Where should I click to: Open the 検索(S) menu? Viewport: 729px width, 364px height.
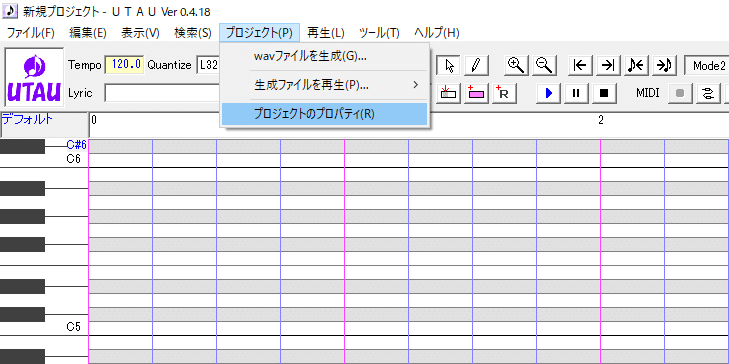(193, 33)
